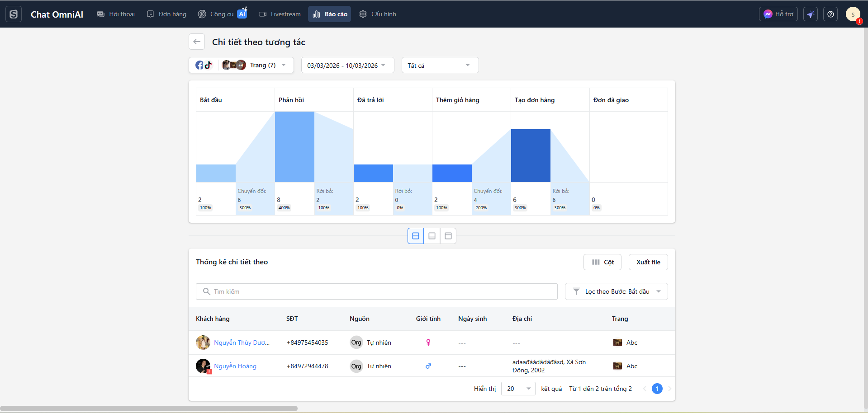
Task: Click the Đã trả lời funnel bar
Action: click(373, 174)
